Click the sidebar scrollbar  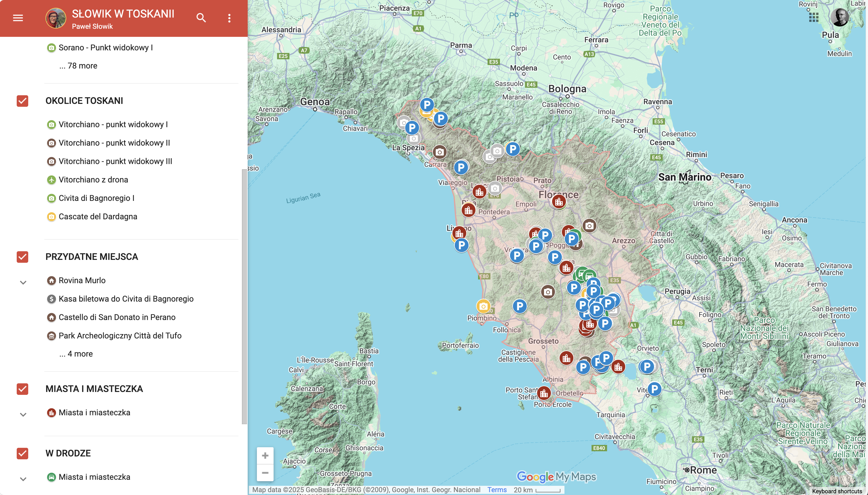[x=244, y=296]
